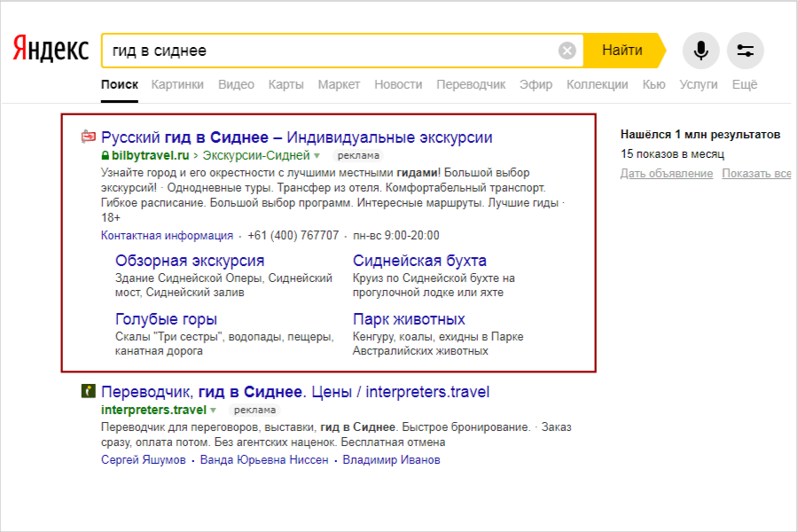Image resolution: width=798 pixels, height=532 pixels.
Task: Click the description Здание Сиднейской Оперы
Action: pyautogui.click(x=223, y=286)
